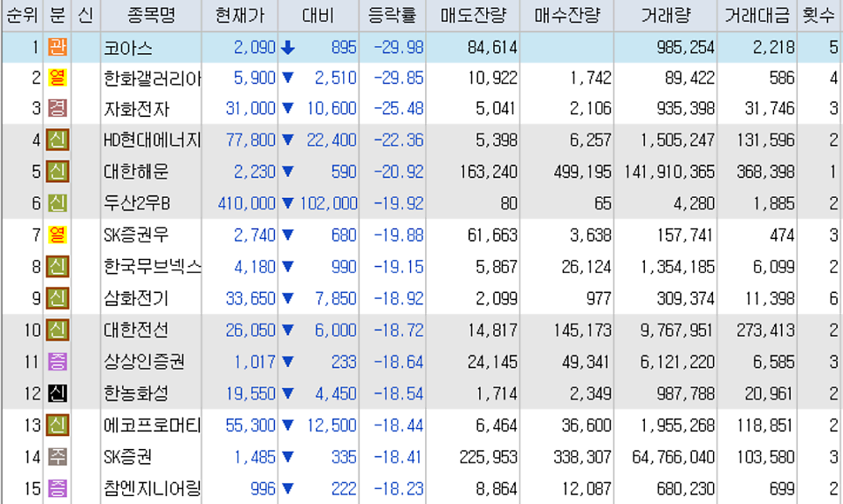Select stock name 대한해운

136,172
